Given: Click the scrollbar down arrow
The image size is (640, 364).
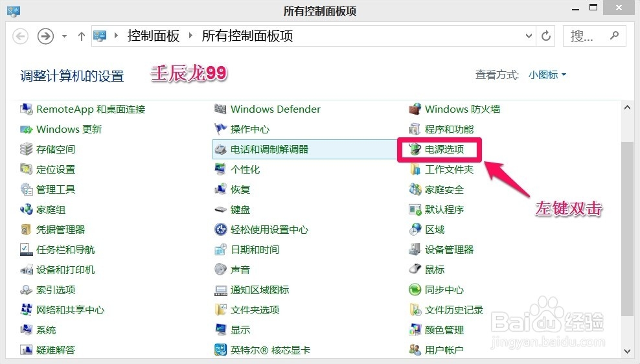Looking at the screenshot, I should (627, 351).
